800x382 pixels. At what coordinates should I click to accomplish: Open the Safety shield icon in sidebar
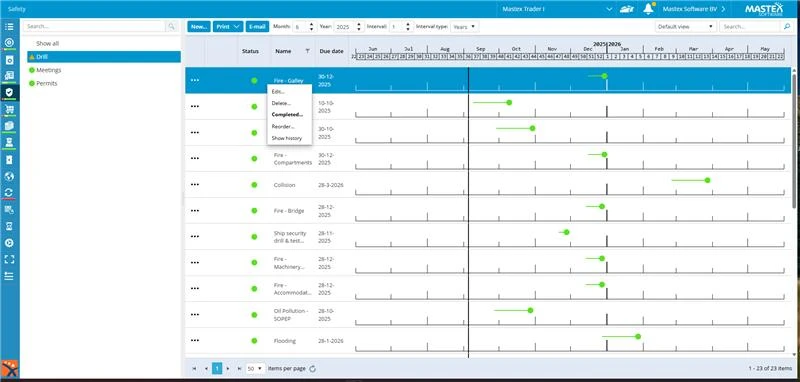pyautogui.click(x=9, y=92)
